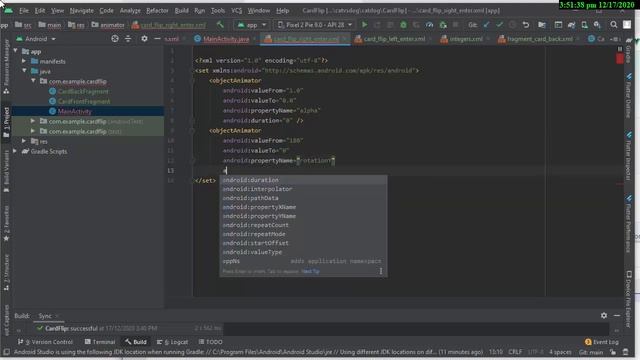Viewport: 640px width, 360px height.
Task: Select the Sync tab in Build panel
Action: pyautogui.click(x=45, y=316)
